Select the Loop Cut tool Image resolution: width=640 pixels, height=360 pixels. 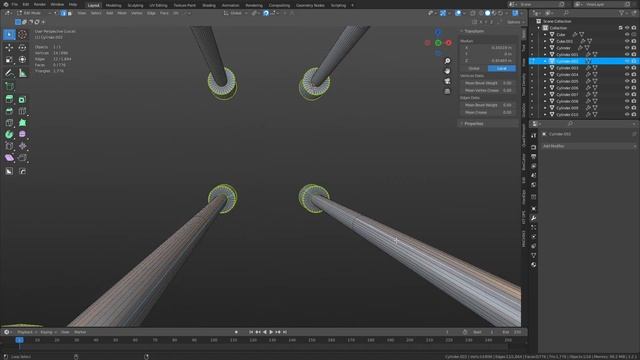pyautogui.click(x=22, y=111)
